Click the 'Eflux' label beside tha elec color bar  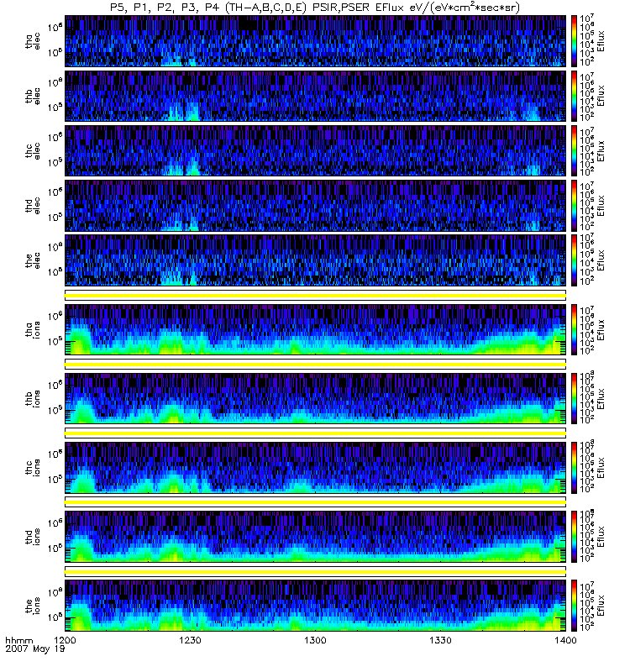(601, 41)
